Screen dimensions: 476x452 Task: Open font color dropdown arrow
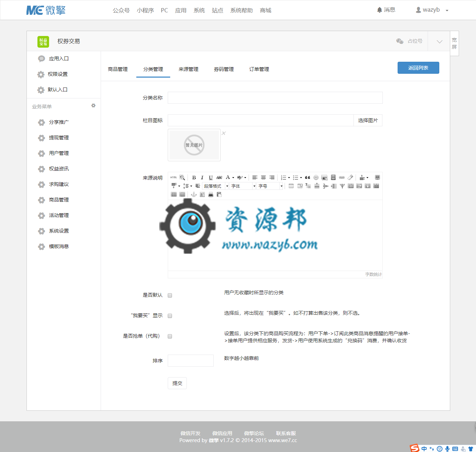[x=233, y=178]
